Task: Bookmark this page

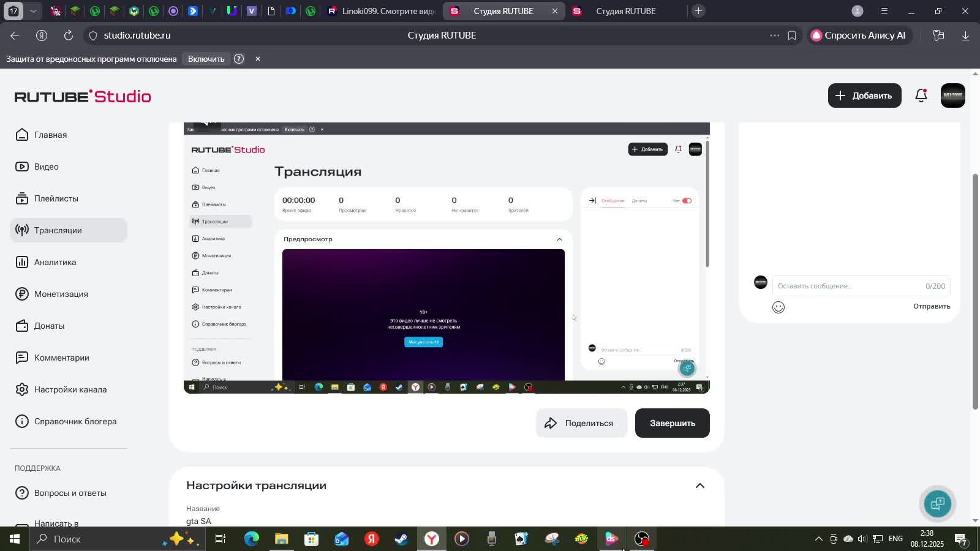Action: pyautogui.click(x=792, y=36)
